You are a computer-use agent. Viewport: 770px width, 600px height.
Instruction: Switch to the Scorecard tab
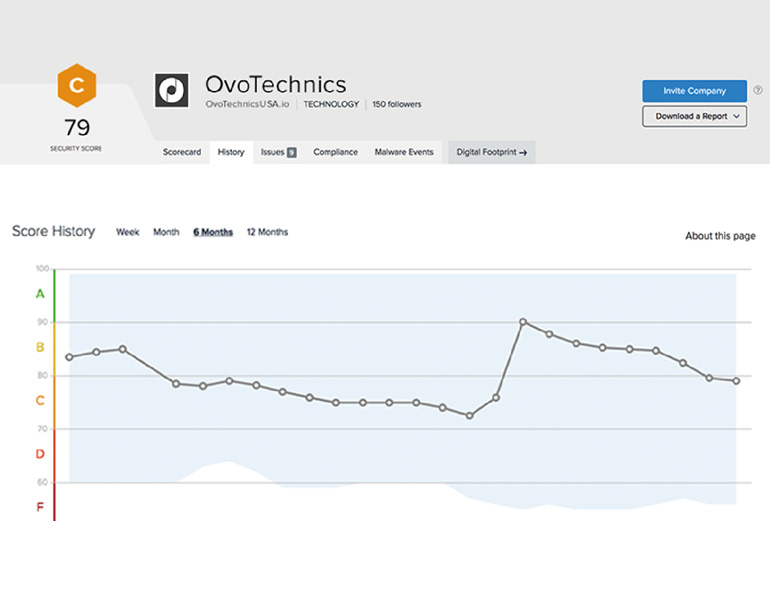pyautogui.click(x=182, y=153)
